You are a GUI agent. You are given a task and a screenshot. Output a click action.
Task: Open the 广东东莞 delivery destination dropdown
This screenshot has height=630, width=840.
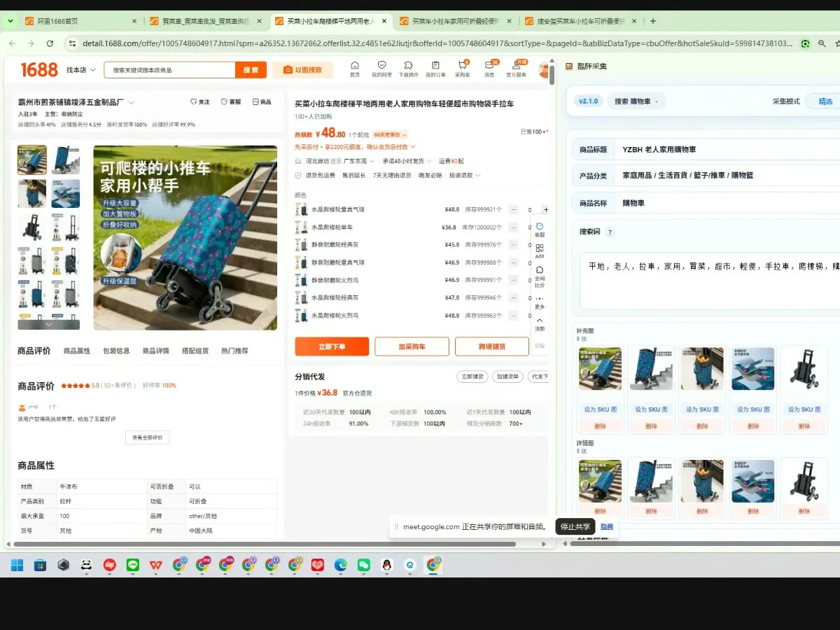358,161
